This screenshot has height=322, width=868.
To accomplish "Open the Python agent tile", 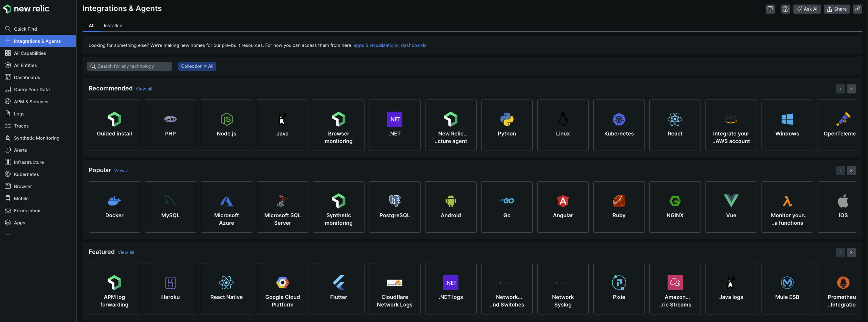I will click(507, 125).
